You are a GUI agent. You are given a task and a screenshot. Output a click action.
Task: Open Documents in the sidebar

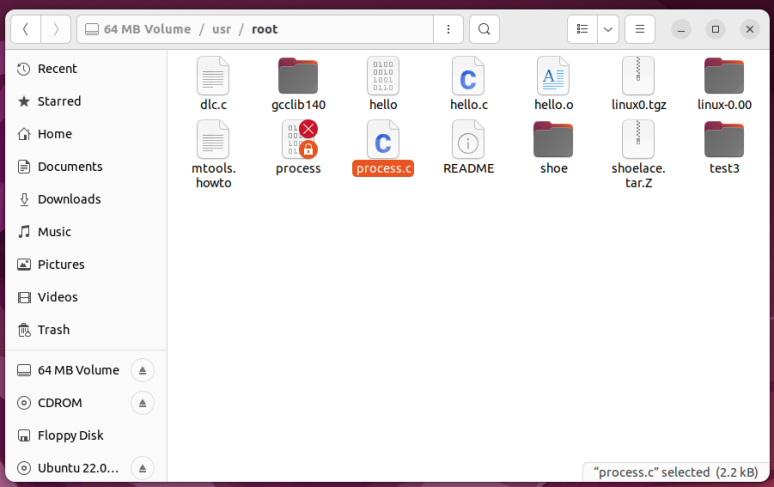[86, 167]
